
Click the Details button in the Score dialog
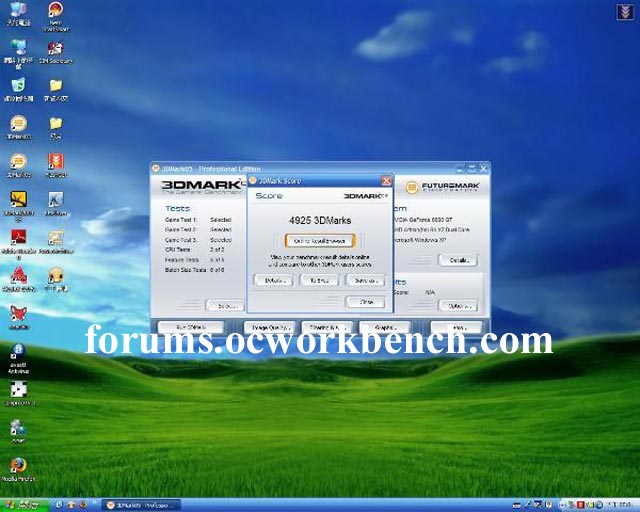click(273, 280)
